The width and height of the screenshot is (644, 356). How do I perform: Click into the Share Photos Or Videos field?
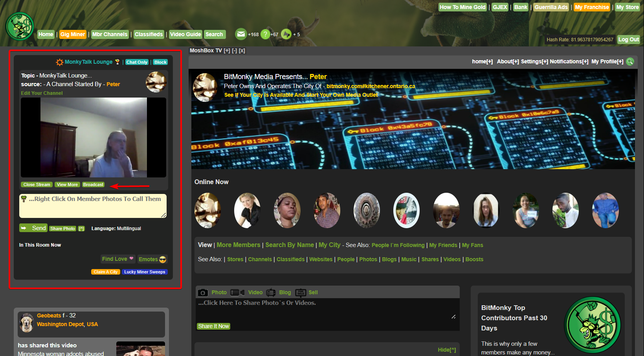327,309
